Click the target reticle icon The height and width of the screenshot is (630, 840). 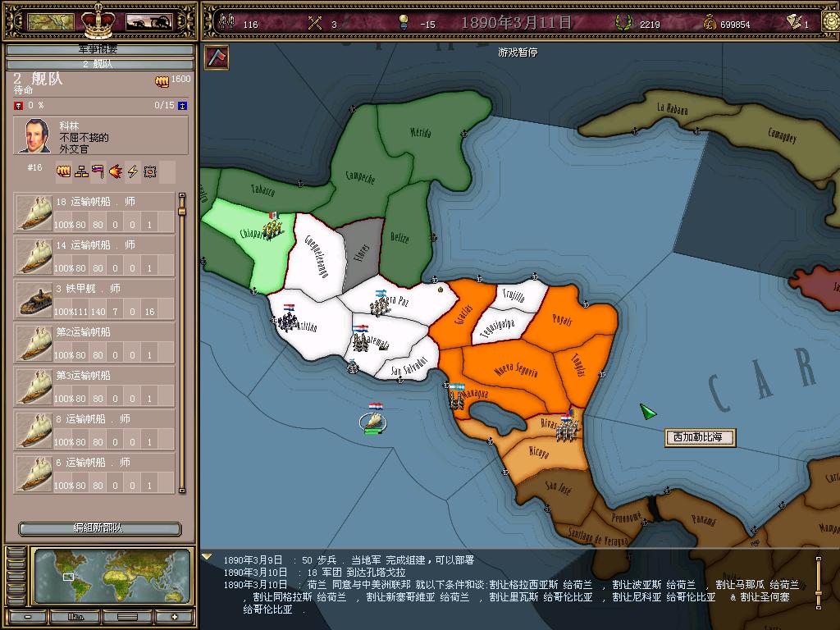click(150, 171)
